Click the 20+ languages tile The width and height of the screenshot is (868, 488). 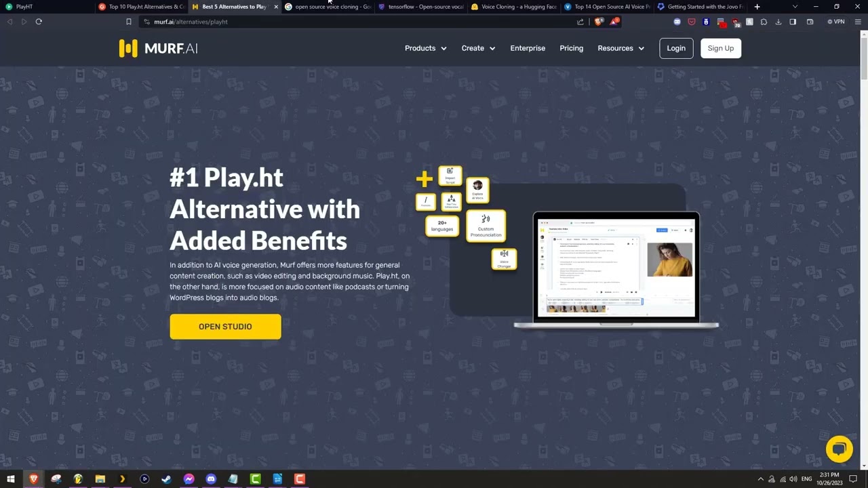click(442, 226)
